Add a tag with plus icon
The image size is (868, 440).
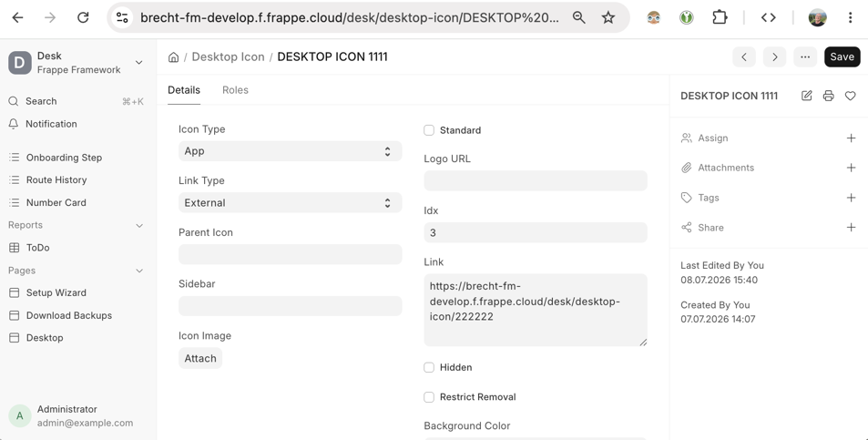851,198
